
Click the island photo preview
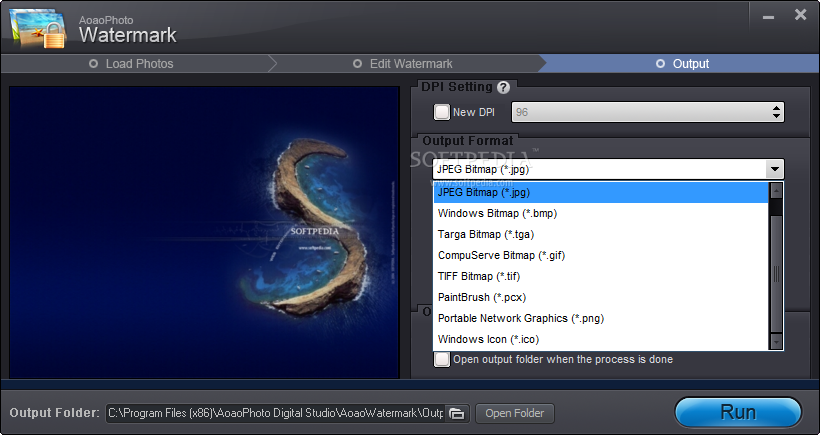click(x=204, y=232)
